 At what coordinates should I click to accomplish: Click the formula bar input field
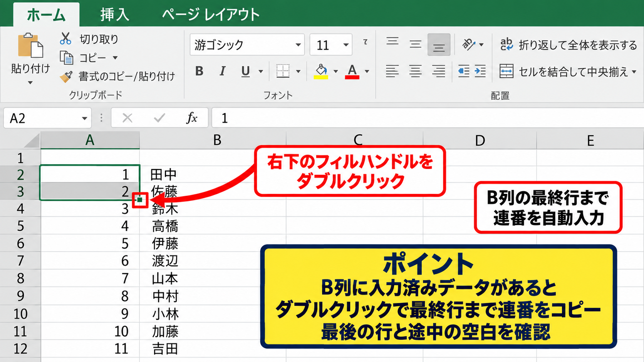tap(428, 118)
